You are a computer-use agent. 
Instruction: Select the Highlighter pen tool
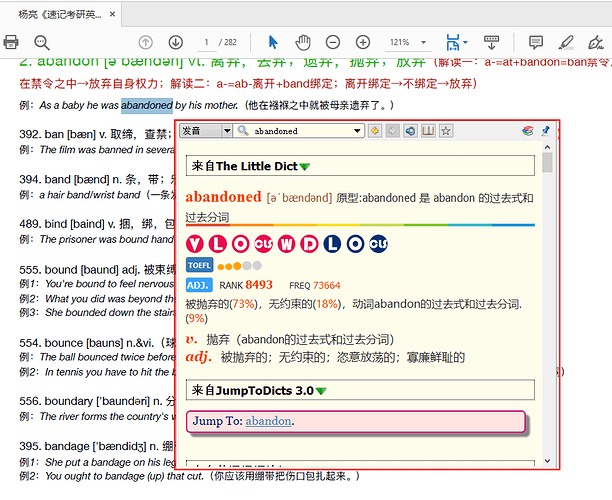pos(566,42)
